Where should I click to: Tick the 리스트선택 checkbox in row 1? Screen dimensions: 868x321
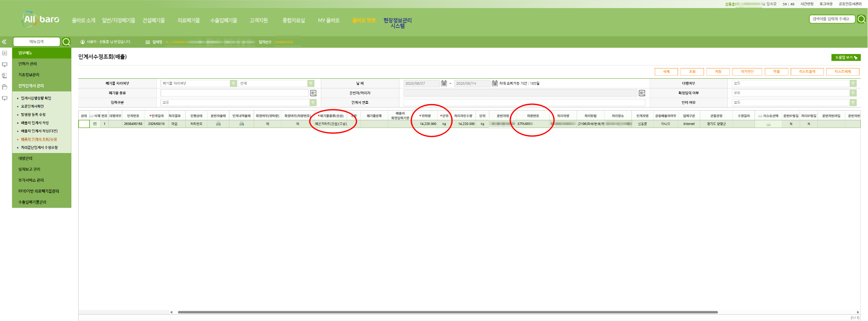click(768, 124)
